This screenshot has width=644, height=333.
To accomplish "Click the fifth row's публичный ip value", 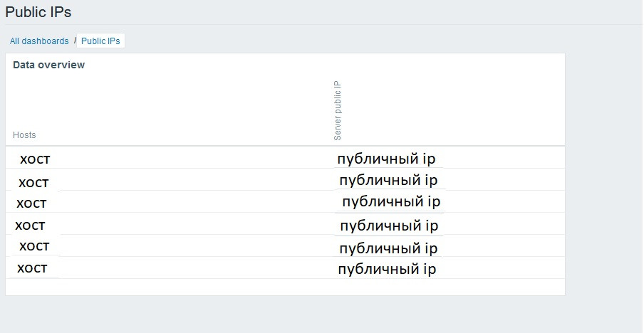I will (388, 248).
